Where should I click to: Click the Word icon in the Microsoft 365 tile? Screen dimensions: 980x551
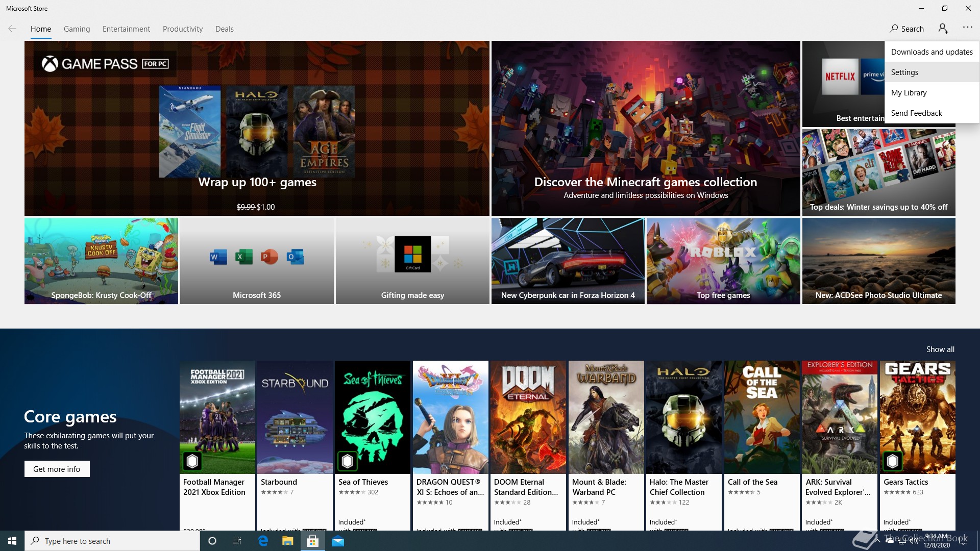pos(218,257)
